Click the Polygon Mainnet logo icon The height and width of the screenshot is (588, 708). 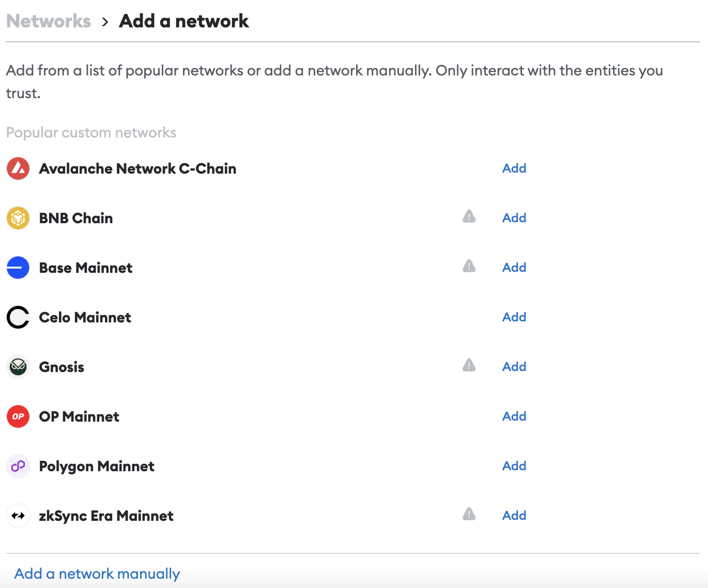[18, 466]
